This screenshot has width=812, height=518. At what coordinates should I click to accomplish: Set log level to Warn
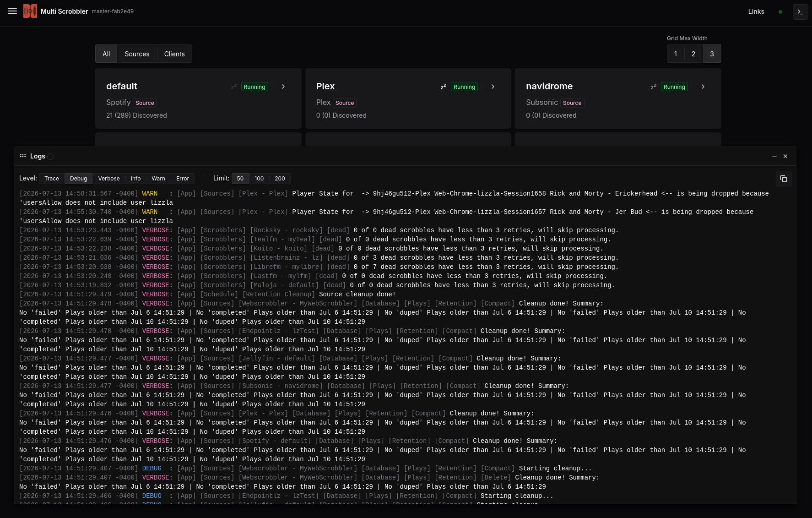click(158, 179)
